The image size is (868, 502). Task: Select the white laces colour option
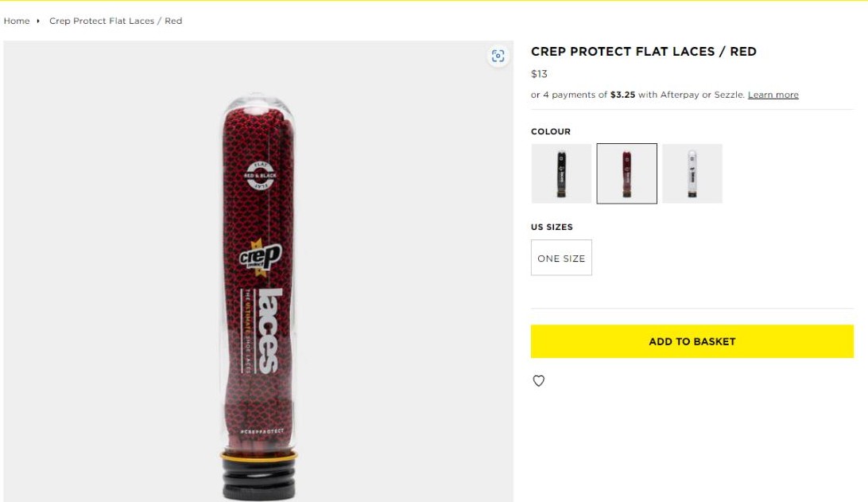click(692, 173)
